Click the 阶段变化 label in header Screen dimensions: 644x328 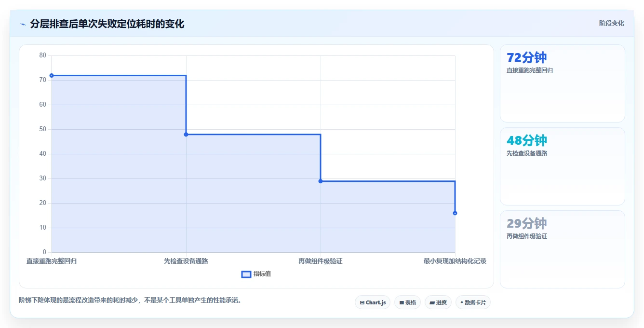[611, 23]
